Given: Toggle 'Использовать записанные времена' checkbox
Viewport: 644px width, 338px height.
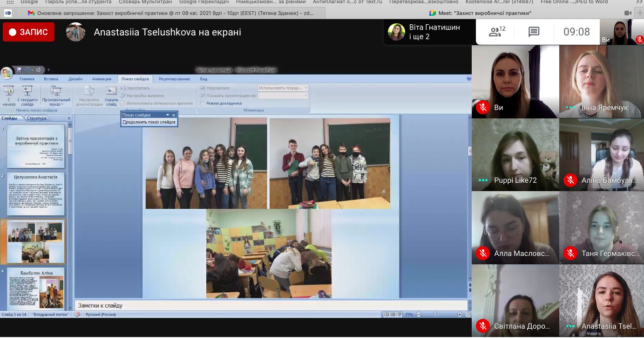Looking at the screenshot, I should coord(123,103).
